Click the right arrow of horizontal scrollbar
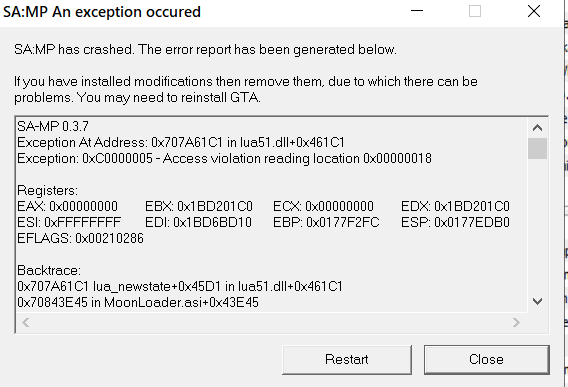The width and height of the screenshot is (568, 387). coord(517,322)
